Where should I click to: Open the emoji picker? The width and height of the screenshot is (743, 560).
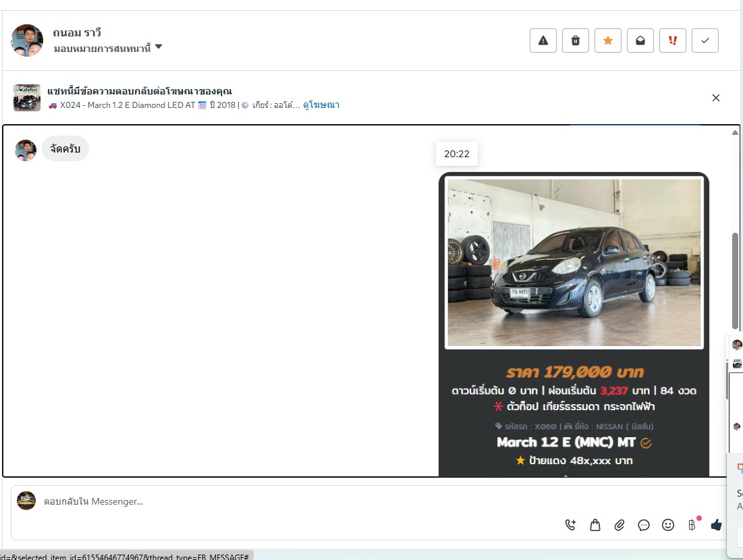coord(668,525)
